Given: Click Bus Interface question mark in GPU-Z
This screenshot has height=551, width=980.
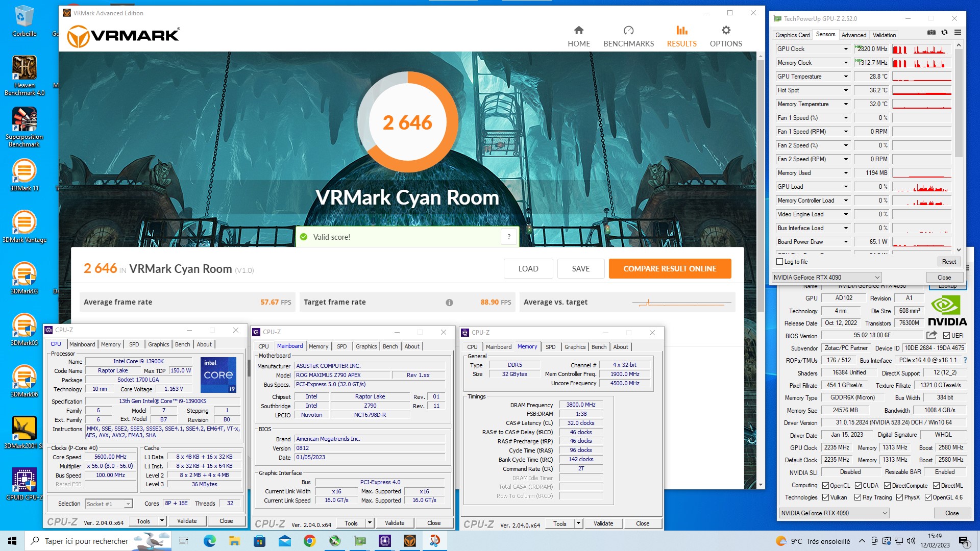Looking at the screenshot, I should pos(965,360).
